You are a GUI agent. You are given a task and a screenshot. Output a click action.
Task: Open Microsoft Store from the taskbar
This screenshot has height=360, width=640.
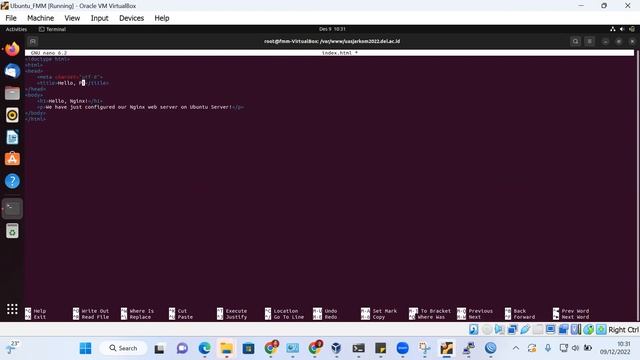[248, 348]
